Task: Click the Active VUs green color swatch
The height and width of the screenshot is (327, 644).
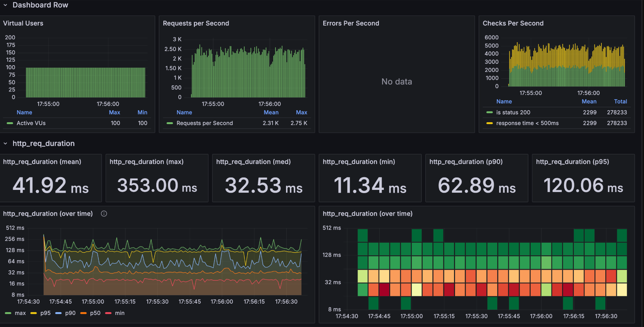Action: click(x=10, y=123)
